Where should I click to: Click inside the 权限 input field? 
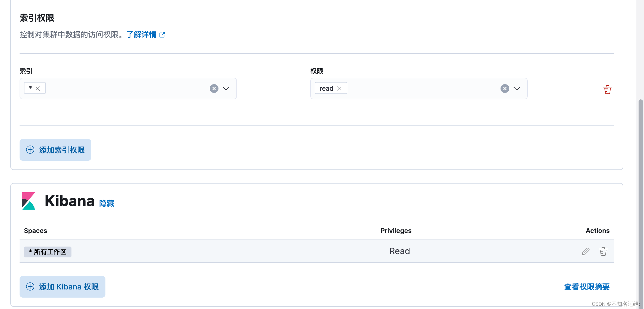pos(421,89)
